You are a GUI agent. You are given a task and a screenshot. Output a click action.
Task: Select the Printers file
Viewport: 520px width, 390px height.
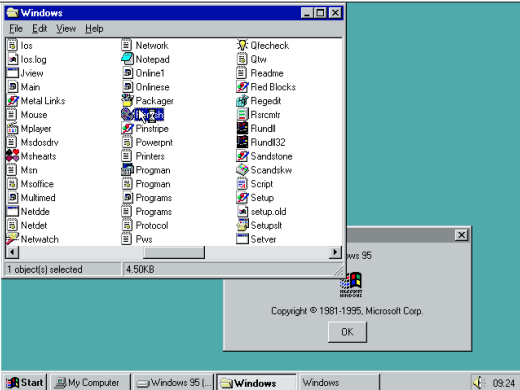[143, 156]
